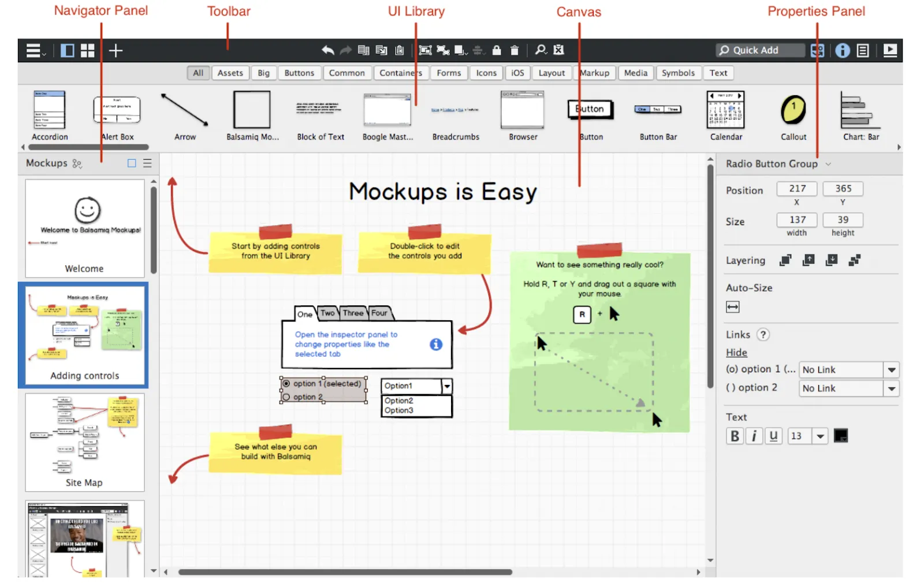Click the X position field
The image size is (924, 584).
click(796, 189)
